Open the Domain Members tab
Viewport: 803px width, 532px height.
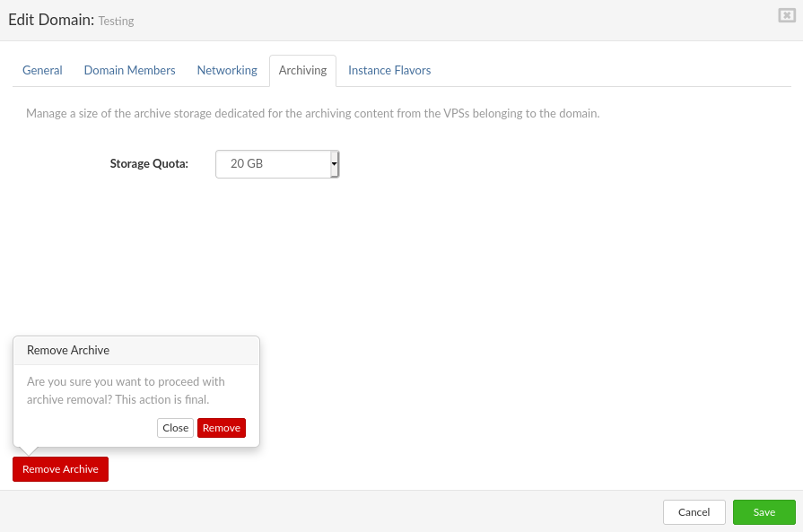coord(129,70)
